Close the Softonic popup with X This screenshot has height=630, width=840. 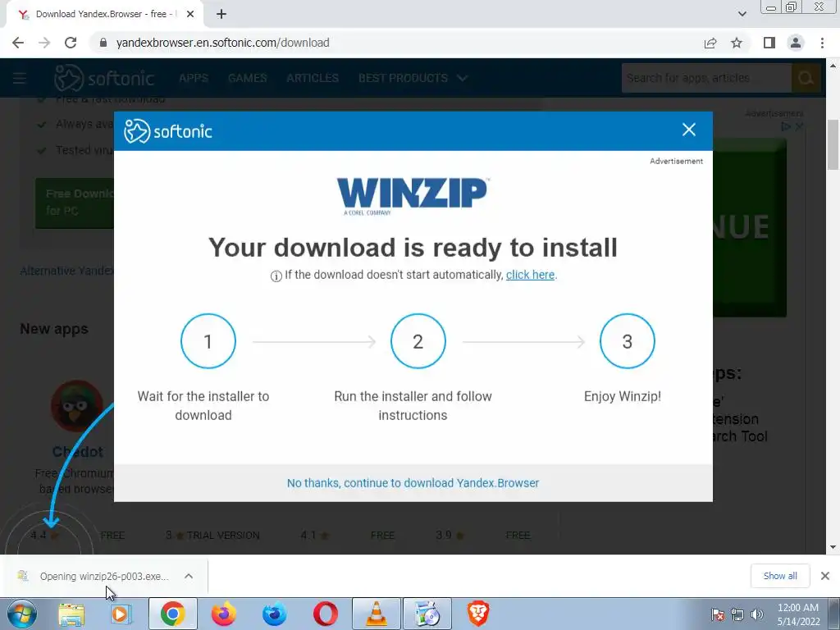(689, 130)
